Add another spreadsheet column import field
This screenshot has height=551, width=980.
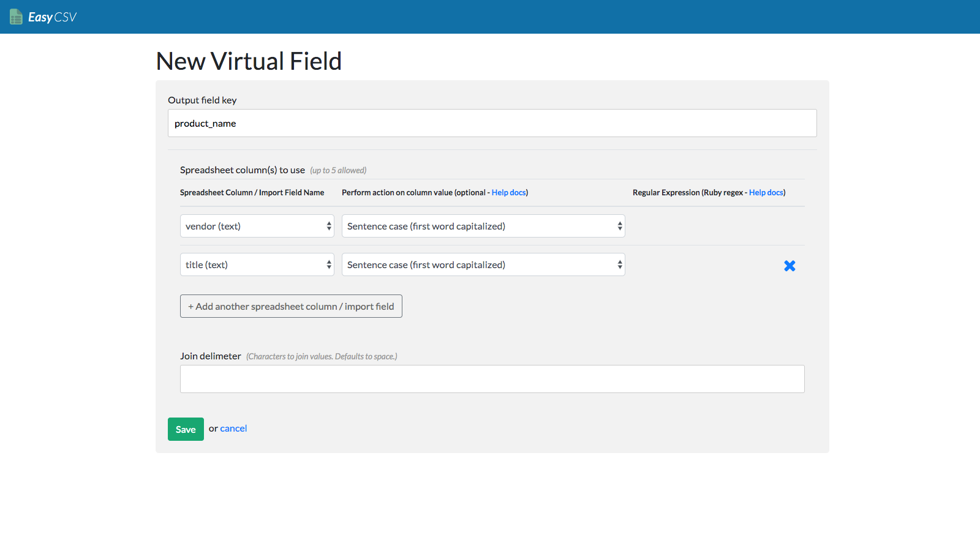(291, 306)
